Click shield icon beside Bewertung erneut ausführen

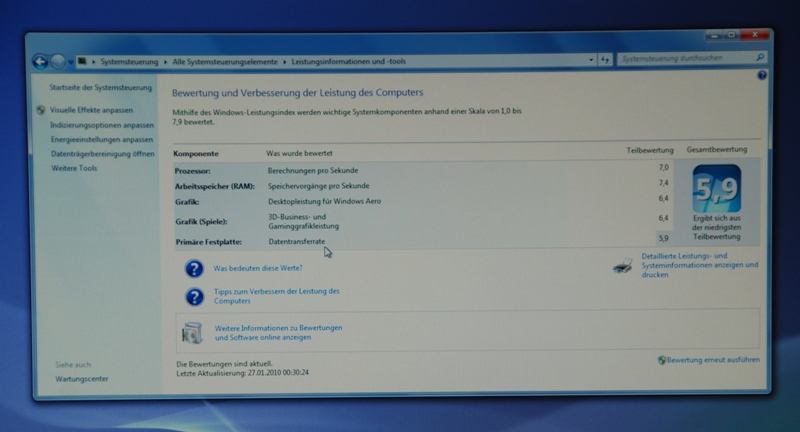coord(662,360)
